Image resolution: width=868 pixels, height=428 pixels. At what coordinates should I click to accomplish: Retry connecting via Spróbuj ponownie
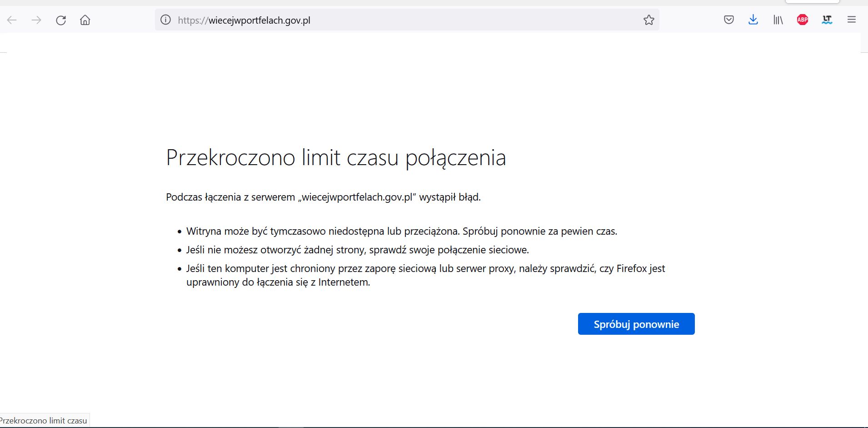[x=636, y=323]
